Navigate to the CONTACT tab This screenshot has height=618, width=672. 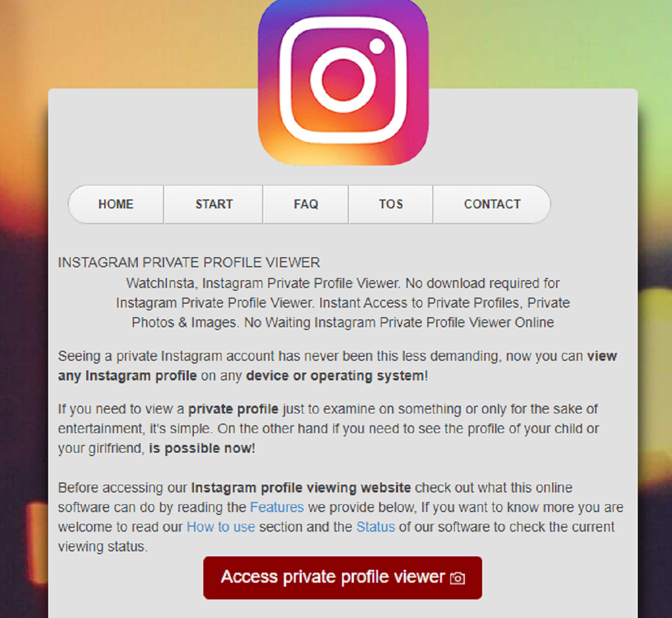tap(492, 204)
